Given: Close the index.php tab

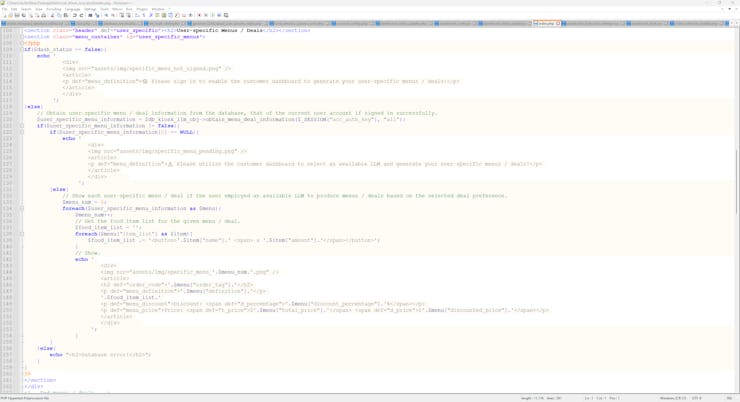Looking at the screenshot, I should pyautogui.click(x=558, y=23).
